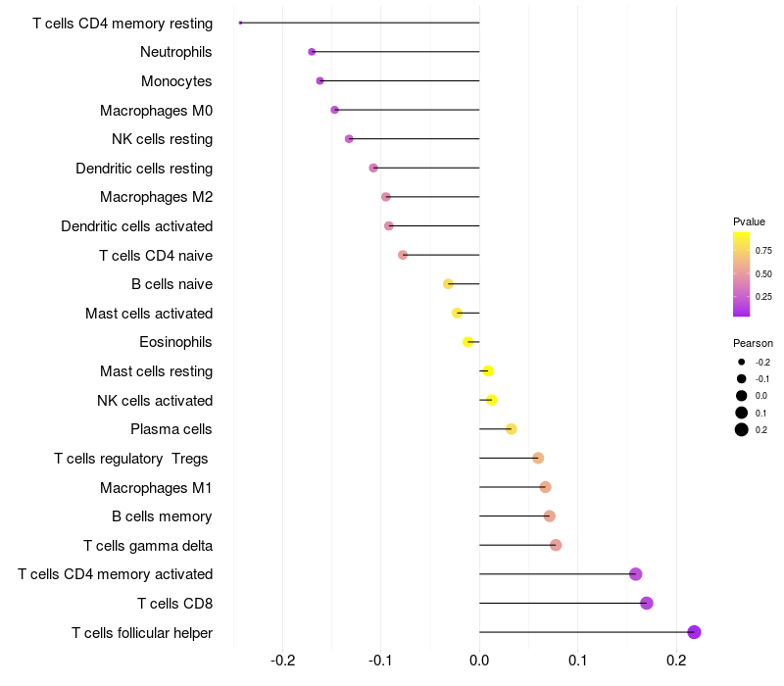
Task: Click the Plasma cells data point
Action: [511, 429]
